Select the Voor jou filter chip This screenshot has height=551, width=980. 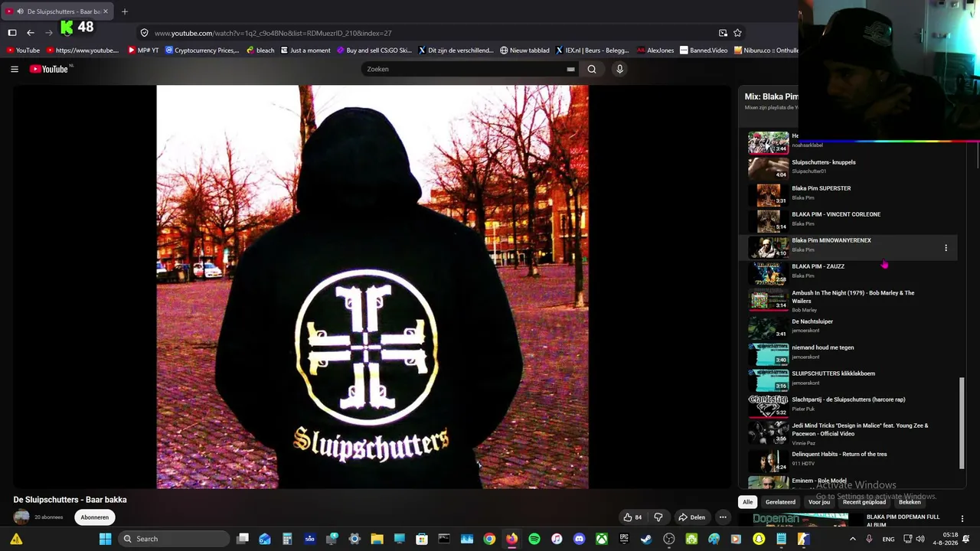[x=819, y=502]
